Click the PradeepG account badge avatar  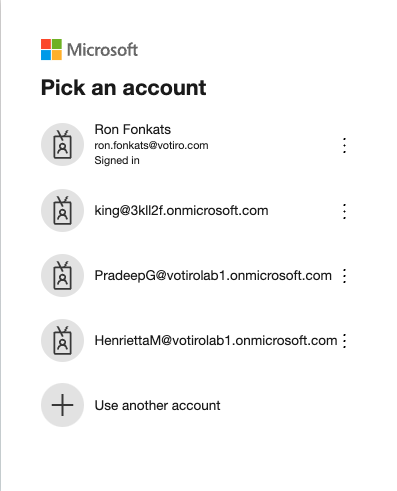click(62, 276)
